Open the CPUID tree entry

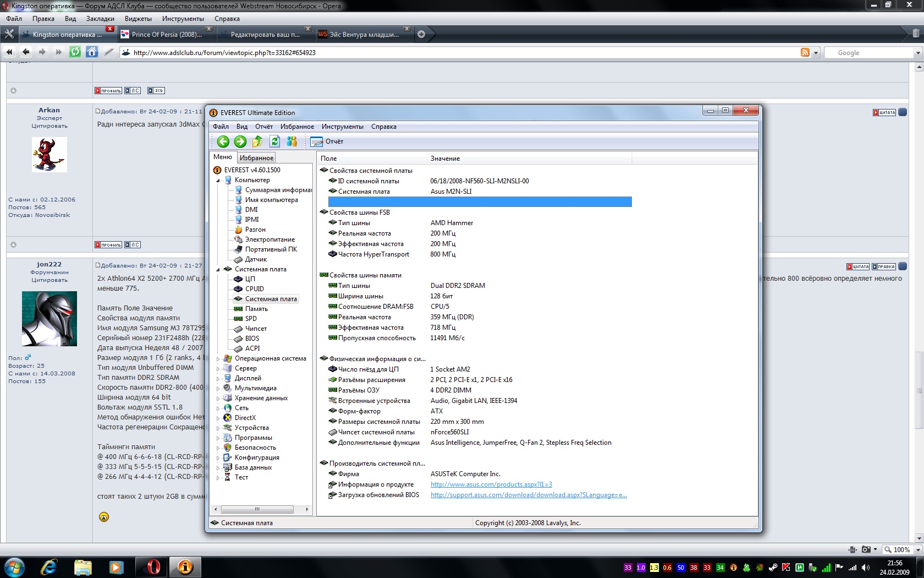coord(254,289)
